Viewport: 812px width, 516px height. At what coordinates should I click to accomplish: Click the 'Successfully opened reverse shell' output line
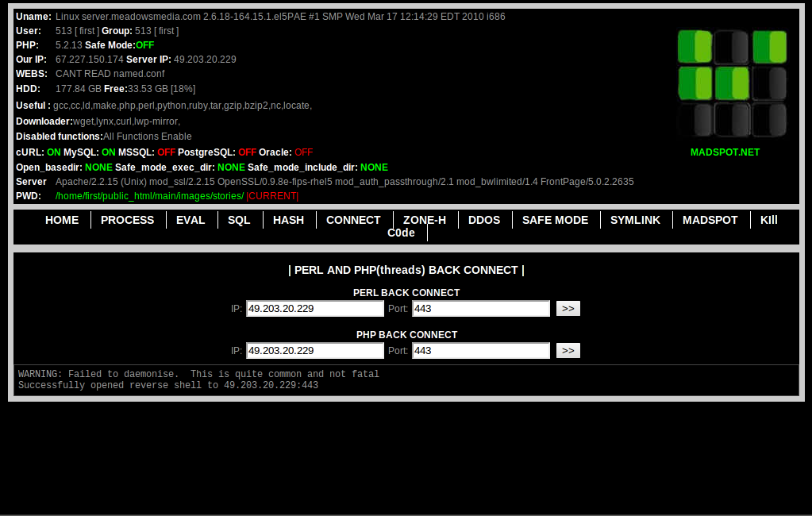click(168, 386)
